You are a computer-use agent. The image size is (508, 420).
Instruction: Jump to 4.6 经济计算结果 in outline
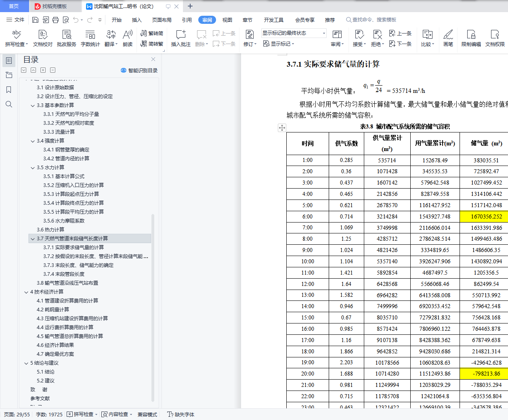[x=55, y=345]
